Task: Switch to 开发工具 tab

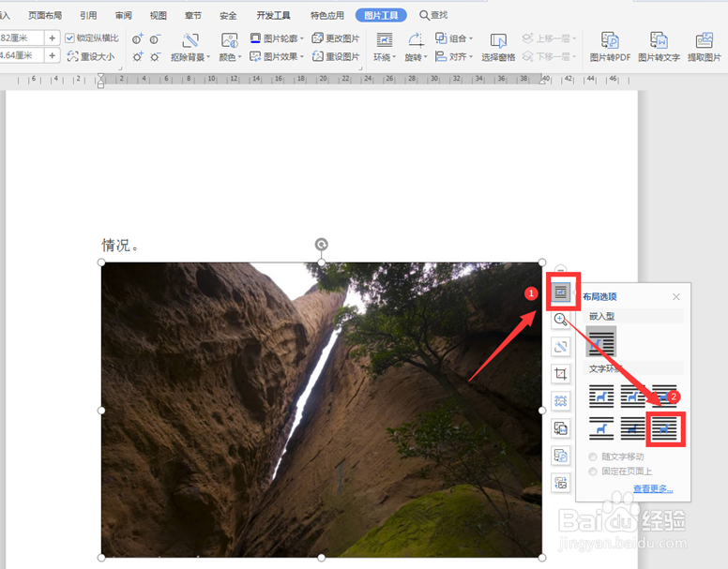Action: pos(273,15)
